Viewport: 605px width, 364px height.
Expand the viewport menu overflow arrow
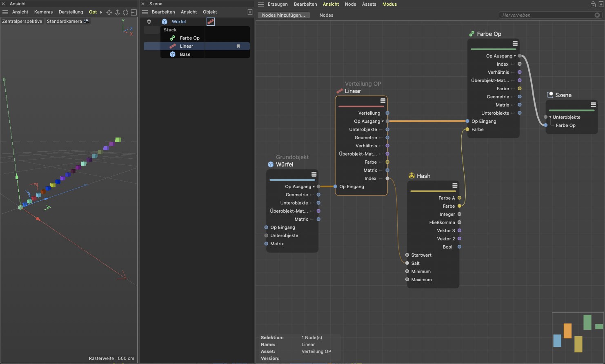[x=101, y=12]
